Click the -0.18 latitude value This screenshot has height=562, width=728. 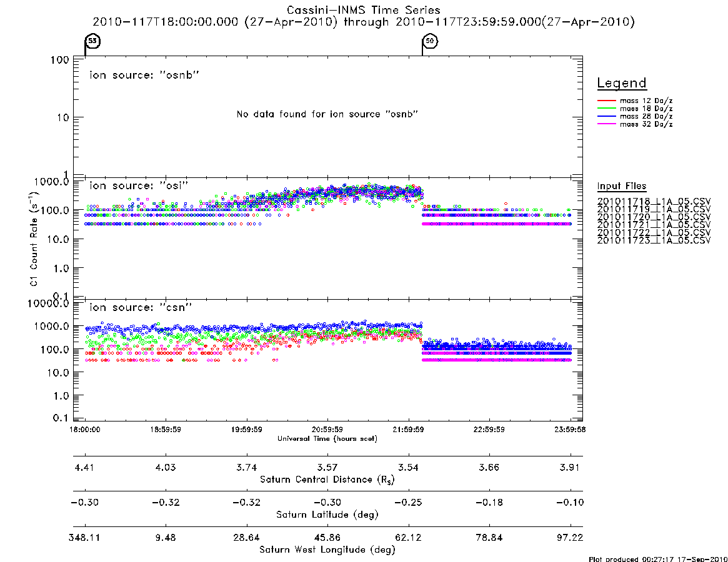[x=489, y=503]
